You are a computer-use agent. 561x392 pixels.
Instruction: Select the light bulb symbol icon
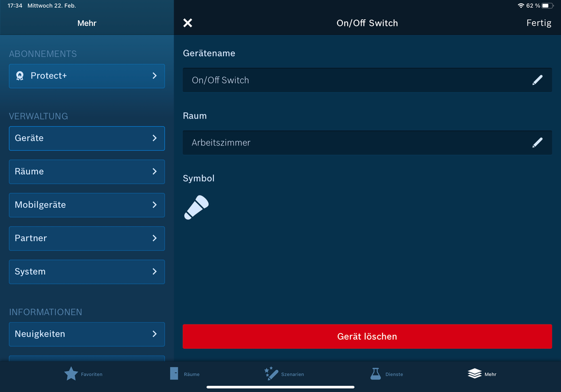pyautogui.click(x=197, y=208)
